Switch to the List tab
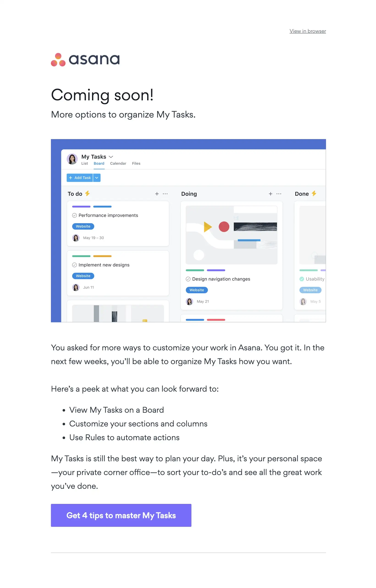This screenshot has height=588, width=376. point(84,163)
